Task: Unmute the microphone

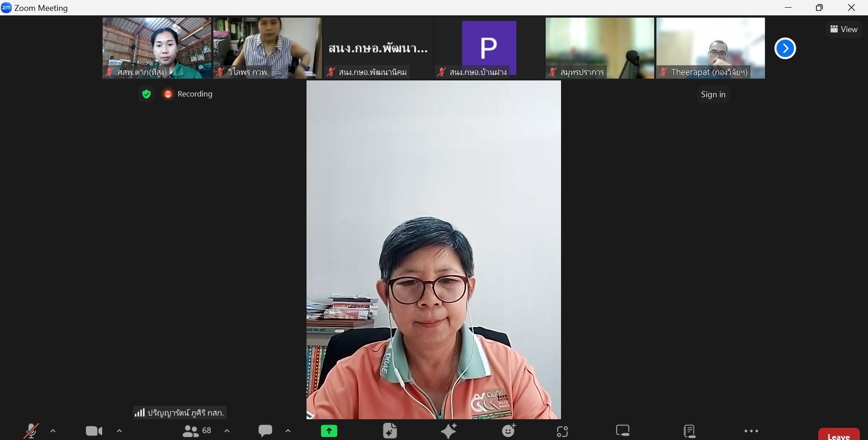Action: tap(31, 431)
